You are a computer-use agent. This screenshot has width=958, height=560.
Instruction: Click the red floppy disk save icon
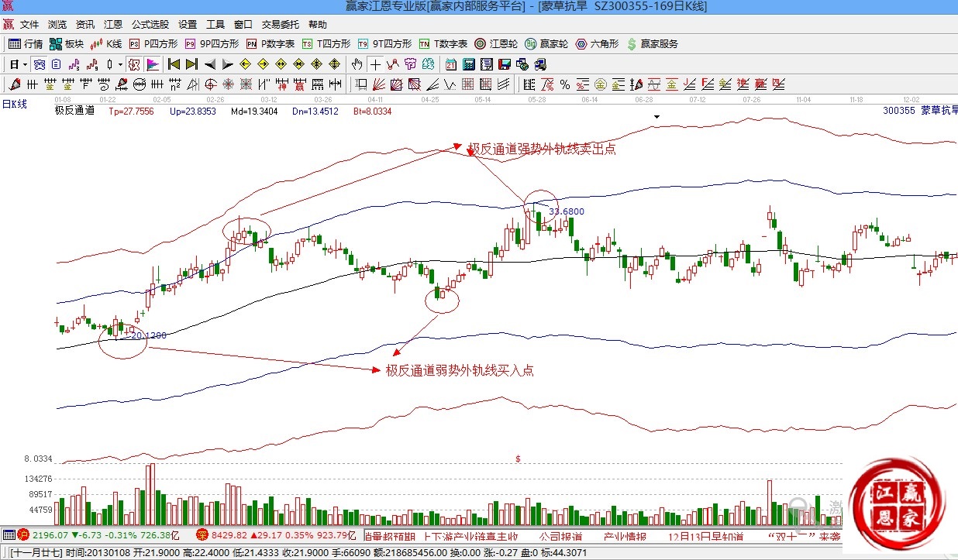pyautogui.click(x=505, y=64)
